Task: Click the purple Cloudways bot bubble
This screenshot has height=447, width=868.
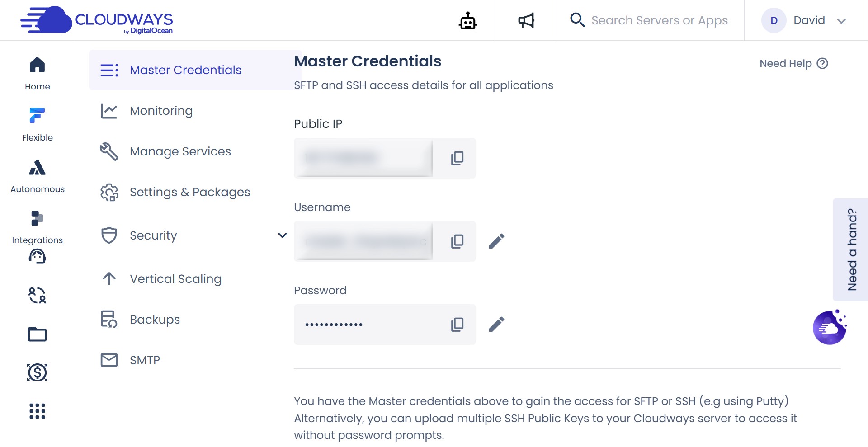Action: tap(830, 327)
